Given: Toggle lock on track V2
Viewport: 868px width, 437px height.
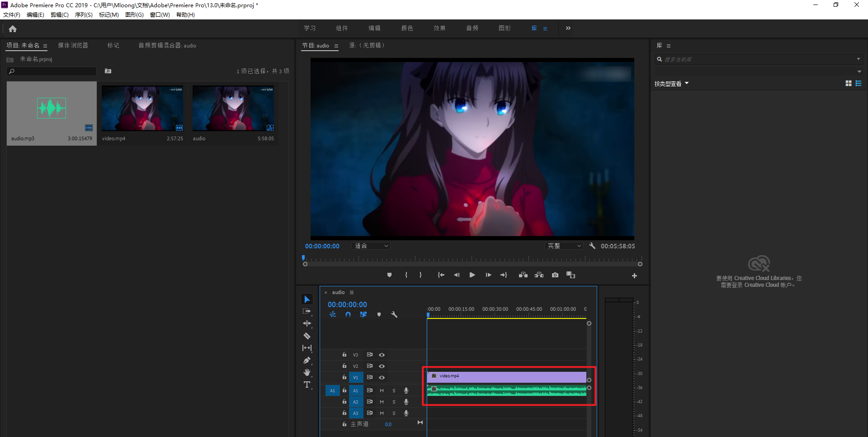Looking at the screenshot, I should click(344, 366).
